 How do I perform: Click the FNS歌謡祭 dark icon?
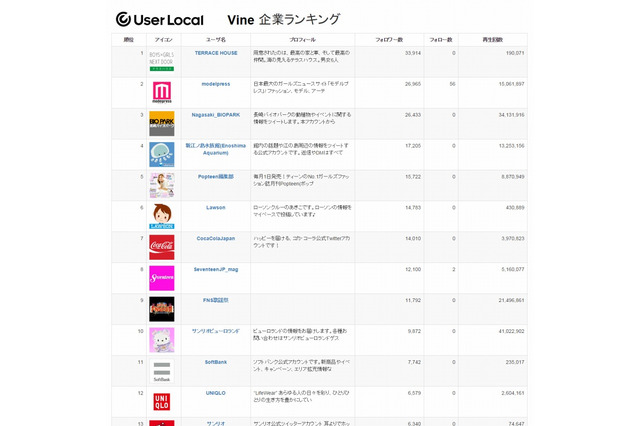pyautogui.click(x=162, y=309)
